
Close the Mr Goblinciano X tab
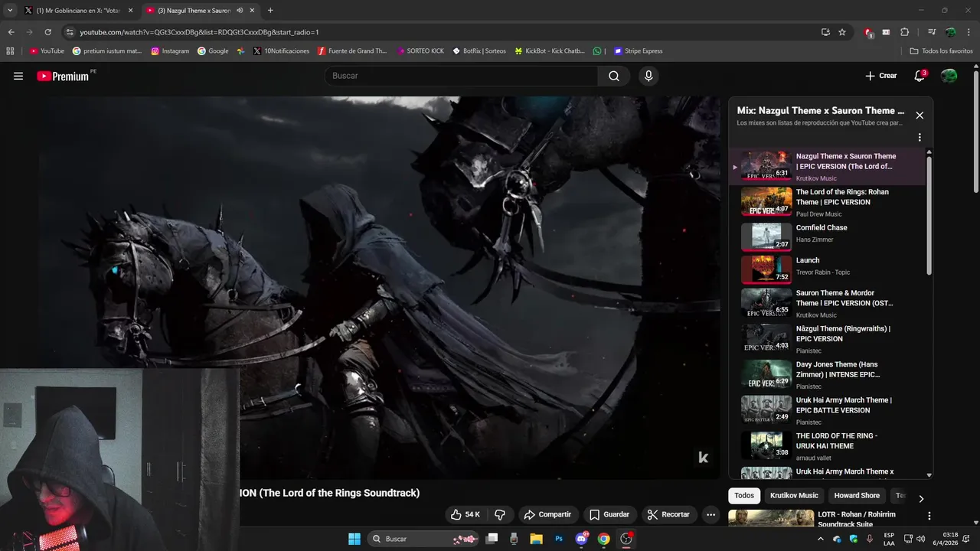[x=130, y=11]
